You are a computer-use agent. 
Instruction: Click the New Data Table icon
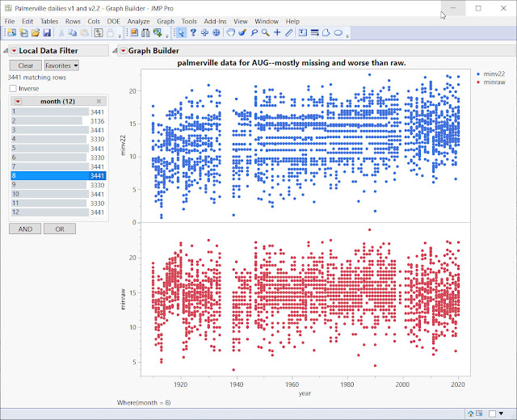coord(11,32)
